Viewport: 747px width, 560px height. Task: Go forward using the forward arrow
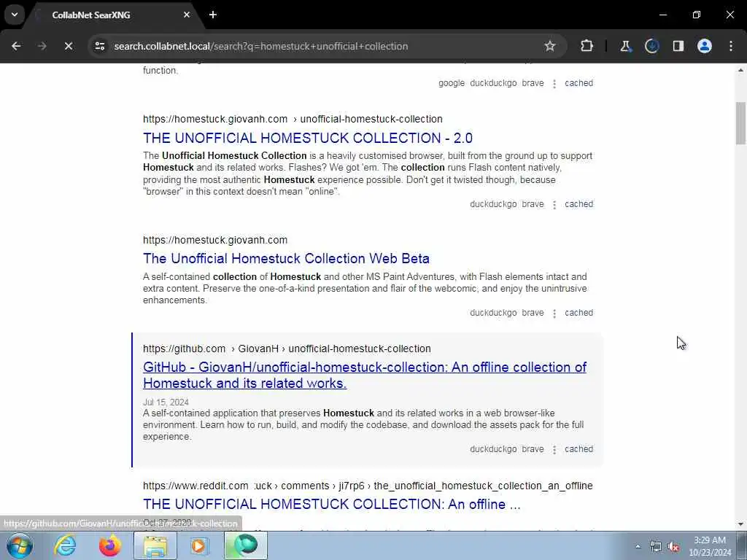tap(42, 46)
